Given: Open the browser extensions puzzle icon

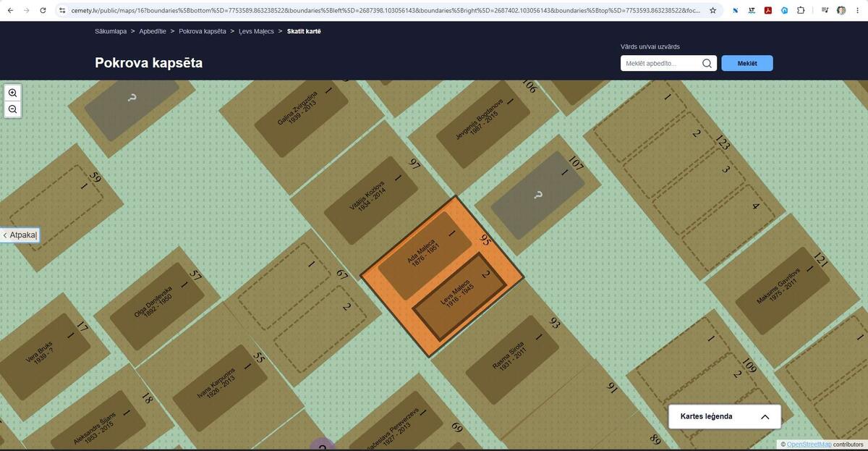Looking at the screenshot, I should (x=801, y=11).
